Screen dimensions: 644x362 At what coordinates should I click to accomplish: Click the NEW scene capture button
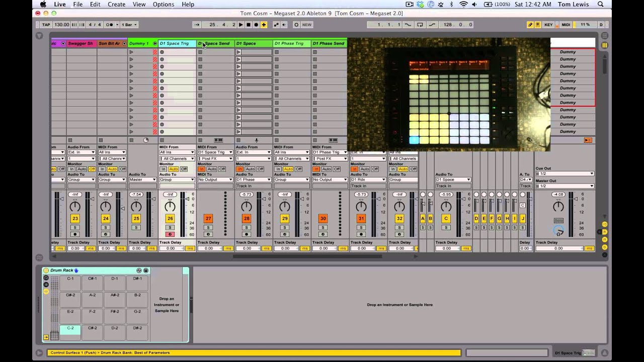306,25
